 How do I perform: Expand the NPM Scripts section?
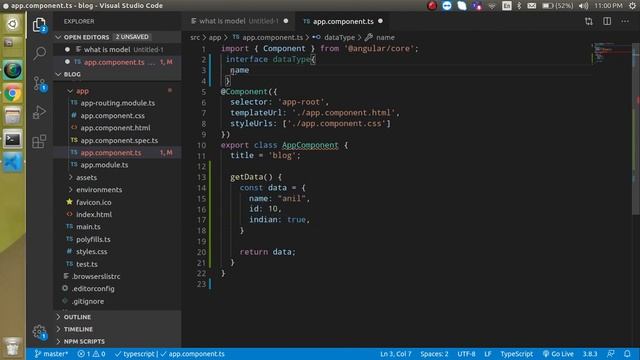pyautogui.click(x=118, y=342)
